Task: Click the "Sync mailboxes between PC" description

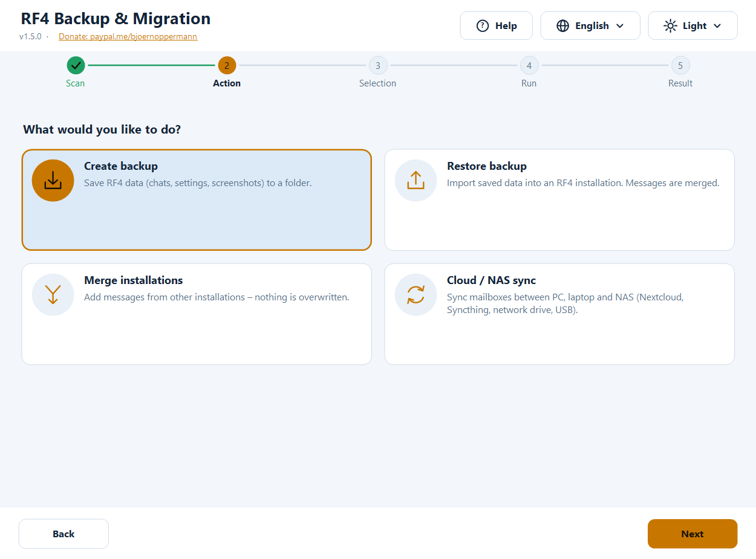Action: [565, 303]
